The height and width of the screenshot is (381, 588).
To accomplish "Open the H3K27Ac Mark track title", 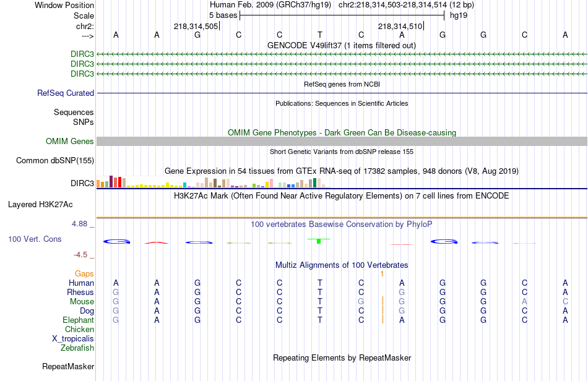I will click(342, 196).
